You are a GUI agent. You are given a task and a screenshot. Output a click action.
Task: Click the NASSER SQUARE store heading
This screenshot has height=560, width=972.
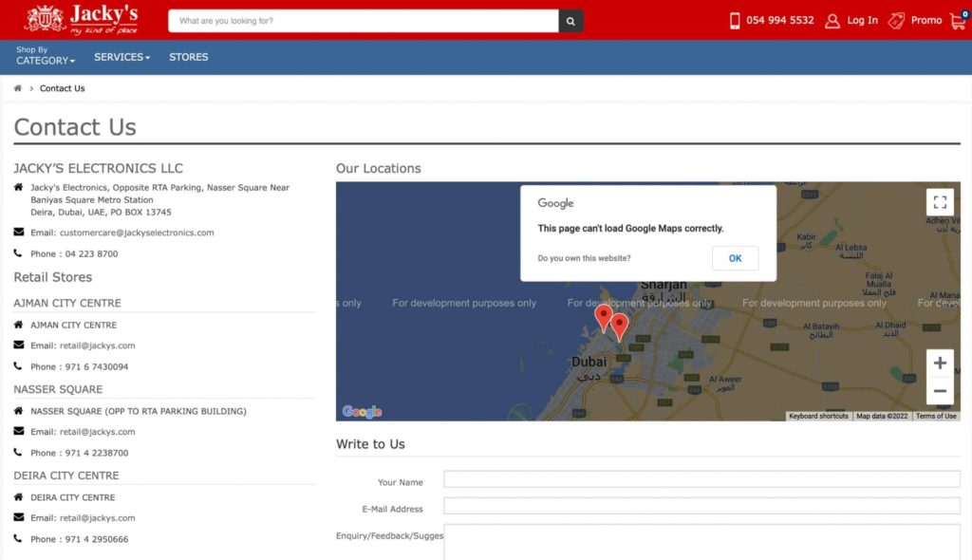click(58, 389)
